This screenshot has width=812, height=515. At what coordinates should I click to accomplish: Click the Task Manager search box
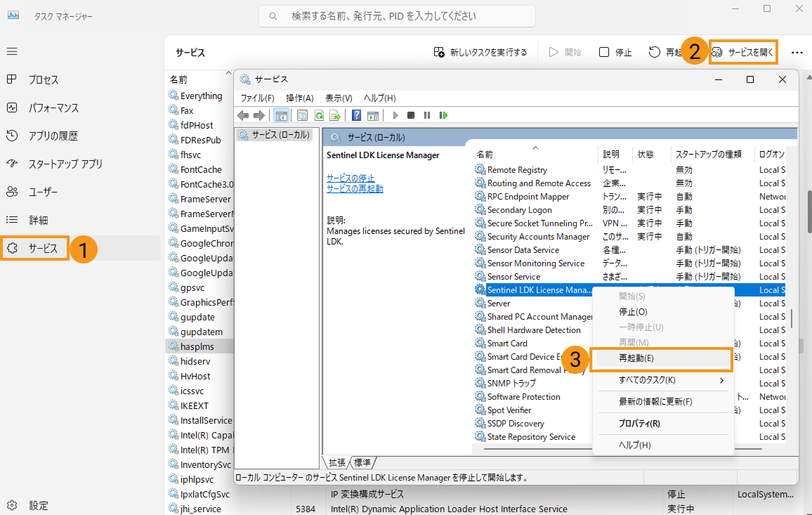click(397, 15)
